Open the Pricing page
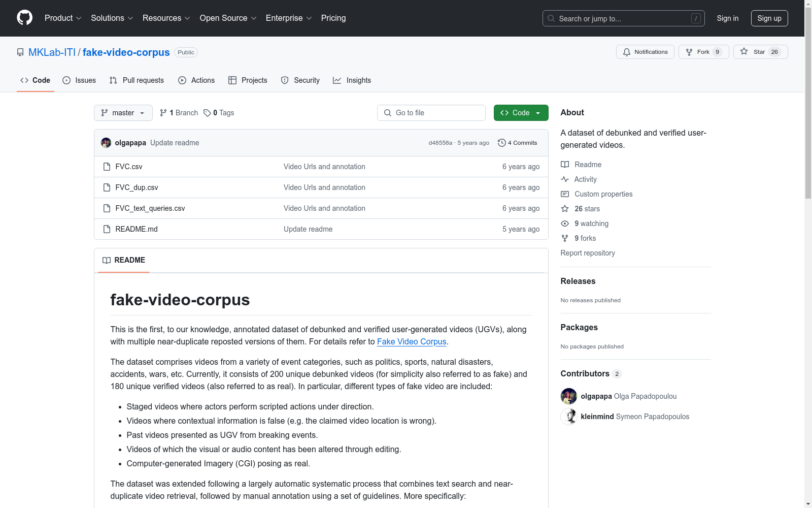The height and width of the screenshot is (508, 812). (333, 18)
